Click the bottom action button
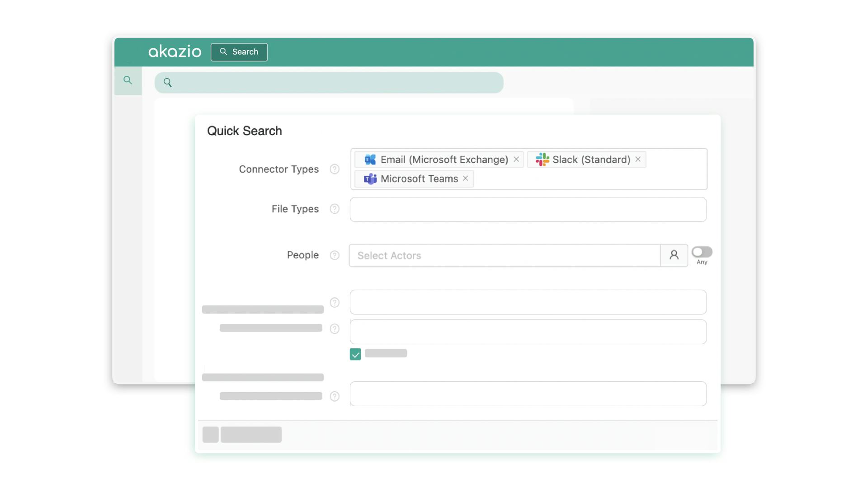868x488 pixels. tap(251, 434)
